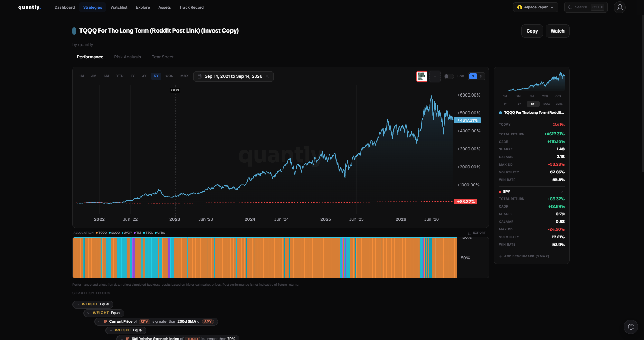The image size is (644, 340).
Task: Open the Watchlist menu
Action: tap(119, 7)
